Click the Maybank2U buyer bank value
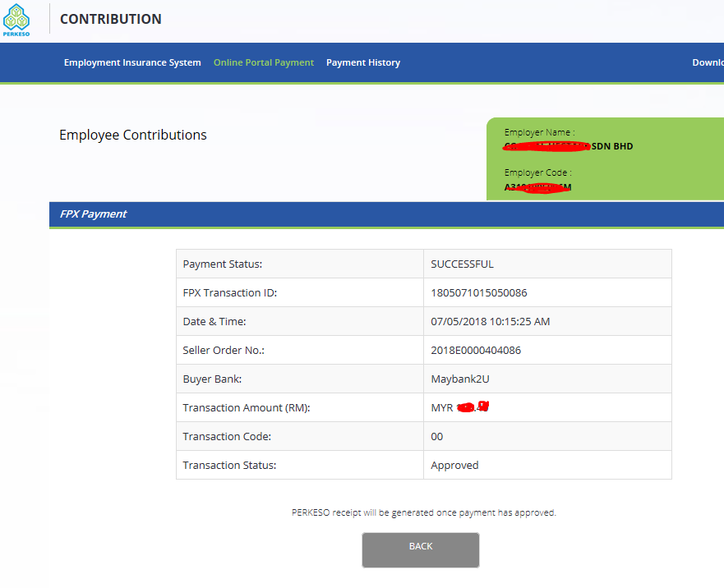This screenshot has height=588, width=724. (x=460, y=379)
